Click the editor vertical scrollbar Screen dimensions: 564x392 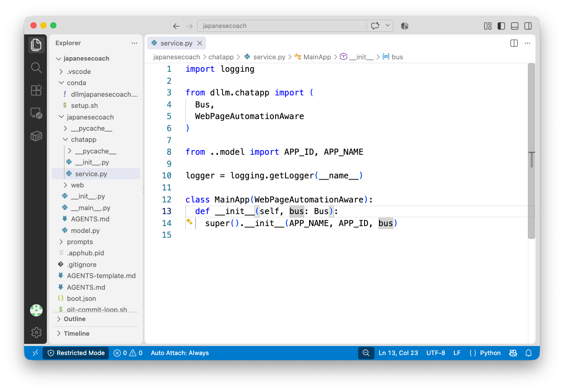531,151
